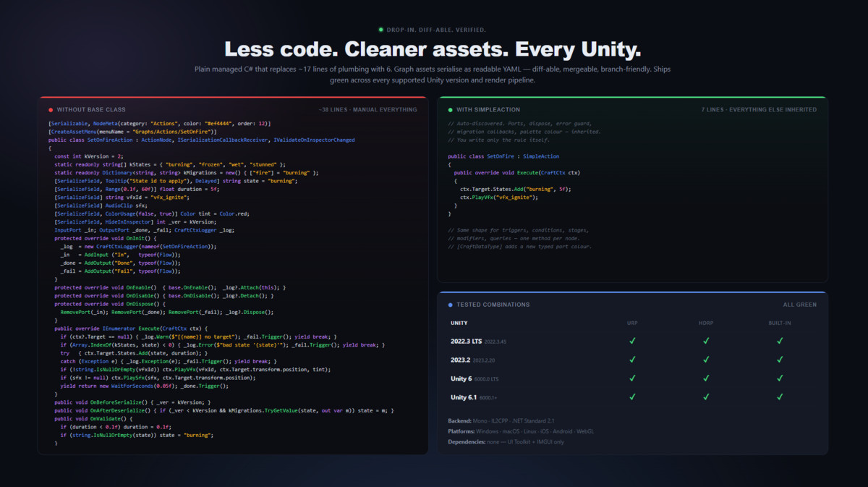This screenshot has width=868, height=487.
Task: Click the 'WITH SIMPLEACTION' panel title
Action: tap(488, 110)
